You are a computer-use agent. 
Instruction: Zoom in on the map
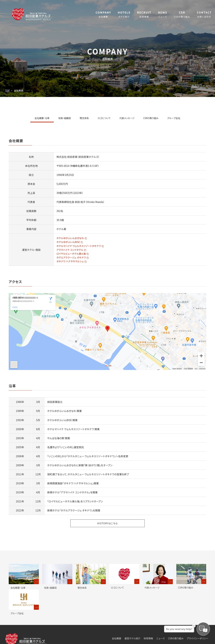tap(201, 356)
